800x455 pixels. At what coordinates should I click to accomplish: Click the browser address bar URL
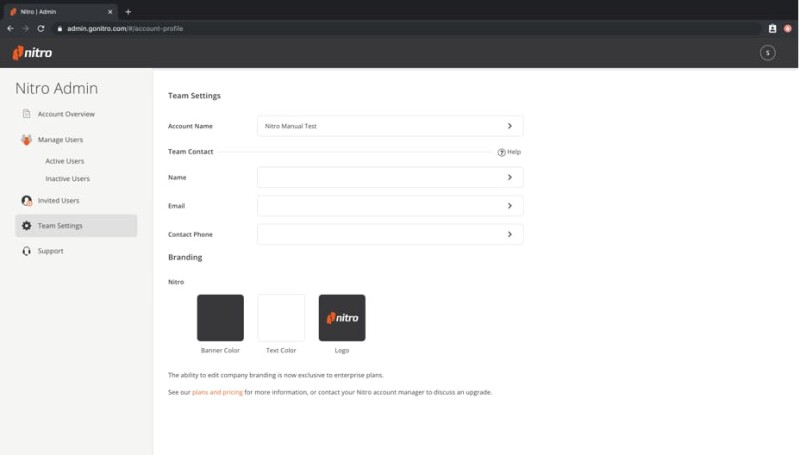[x=125, y=29]
